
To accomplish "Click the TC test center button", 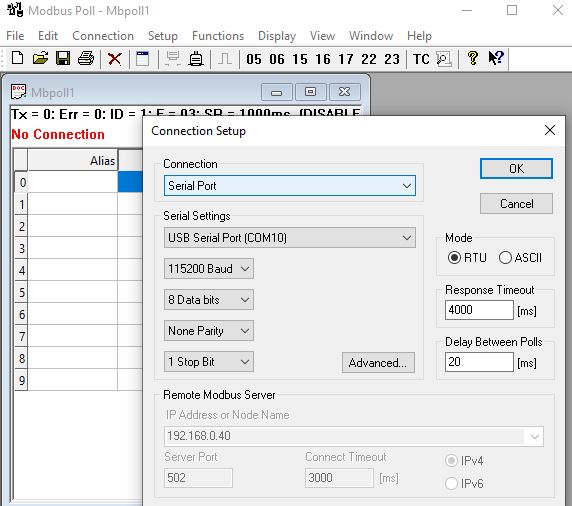I will tap(421, 59).
